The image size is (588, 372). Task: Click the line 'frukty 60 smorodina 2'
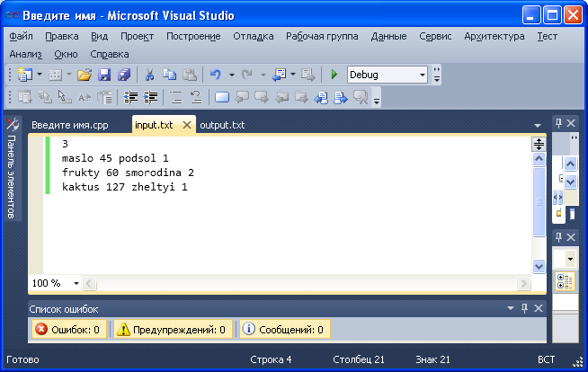tap(128, 173)
